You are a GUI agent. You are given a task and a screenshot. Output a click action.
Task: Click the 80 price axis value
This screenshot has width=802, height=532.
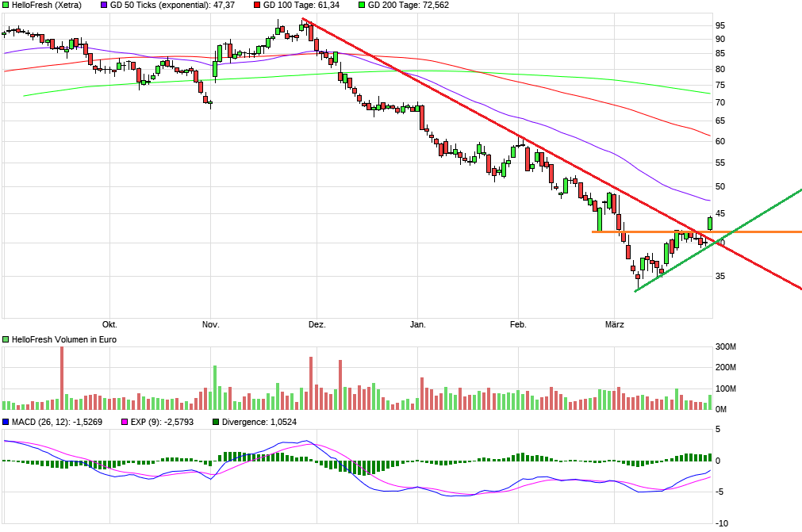(x=720, y=69)
